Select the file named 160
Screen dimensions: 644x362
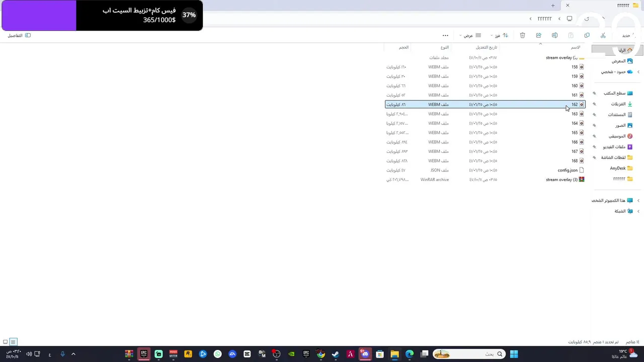point(485,85)
